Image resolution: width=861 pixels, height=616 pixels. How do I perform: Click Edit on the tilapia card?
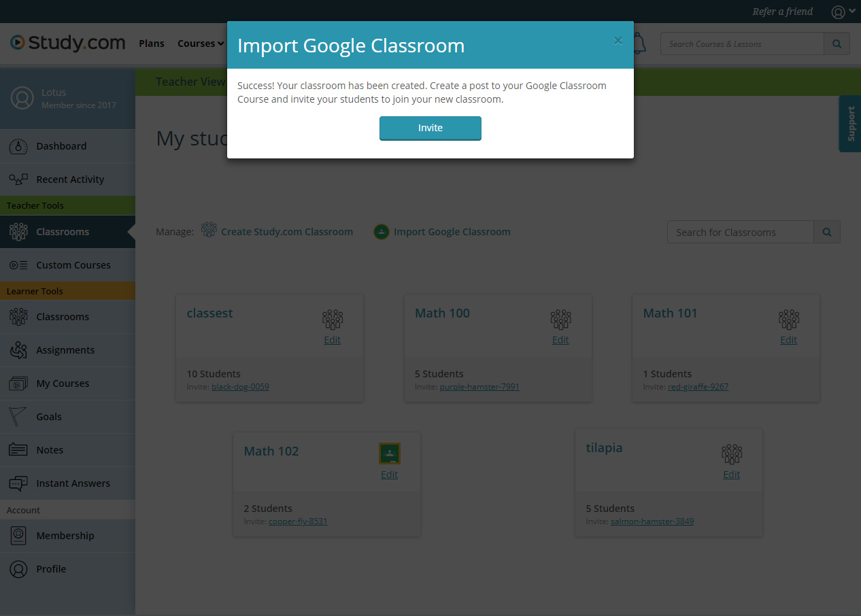click(x=732, y=475)
